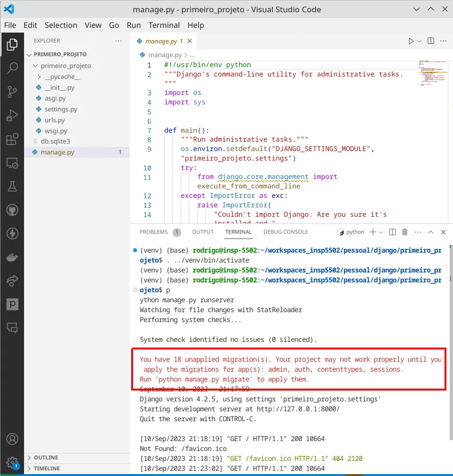Open the Source Control view icon
Screen dimensions: 453x476
(x=12, y=92)
